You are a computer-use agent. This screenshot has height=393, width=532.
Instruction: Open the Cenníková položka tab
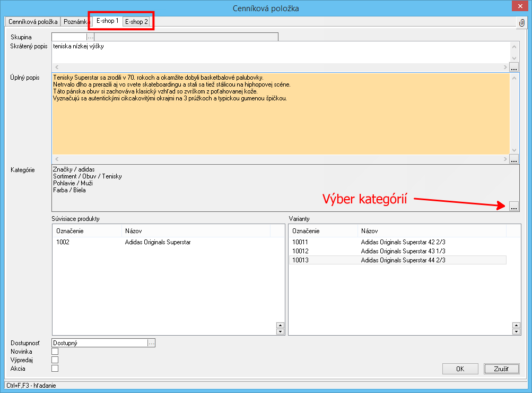click(x=33, y=22)
